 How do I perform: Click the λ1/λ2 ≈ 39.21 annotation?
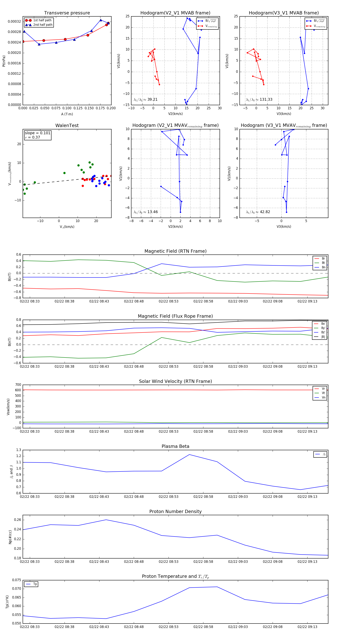pos(145,100)
